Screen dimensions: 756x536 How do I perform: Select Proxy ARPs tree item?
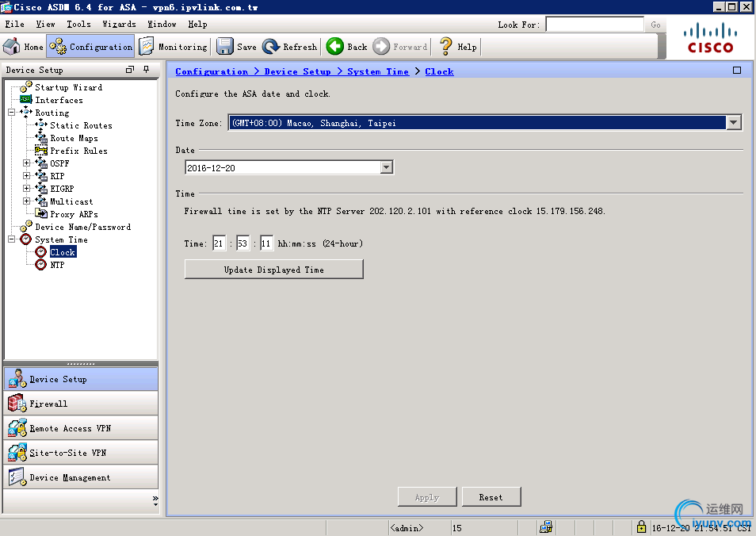(73, 214)
